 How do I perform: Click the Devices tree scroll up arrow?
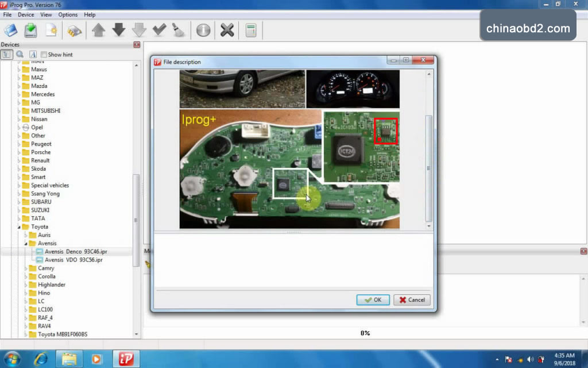[136, 66]
